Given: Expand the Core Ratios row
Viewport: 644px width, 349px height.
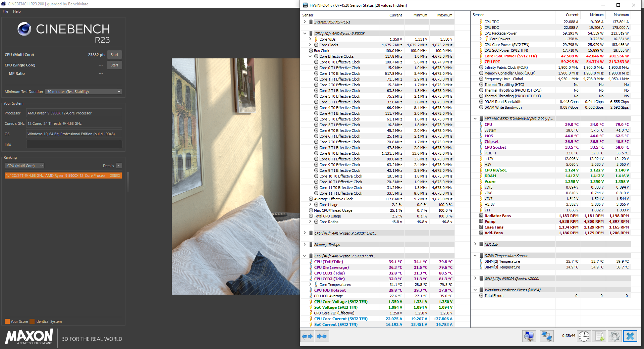Looking at the screenshot, I should click(x=310, y=222).
